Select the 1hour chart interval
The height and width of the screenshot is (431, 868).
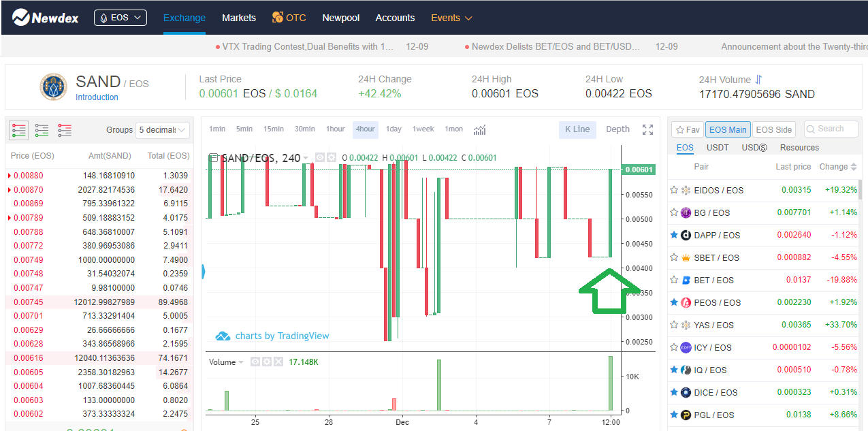[x=336, y=129]
